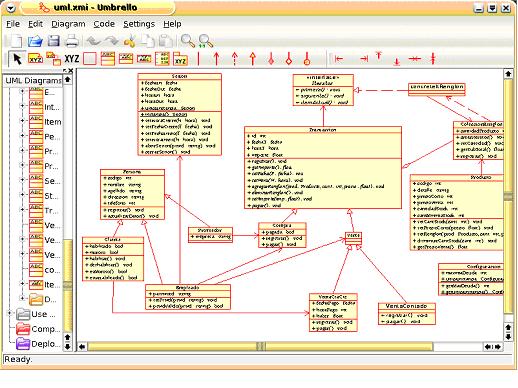518x388 pixels.
Task: Click the Print icon
Action: pyautogui.click(x=72, y=41)
